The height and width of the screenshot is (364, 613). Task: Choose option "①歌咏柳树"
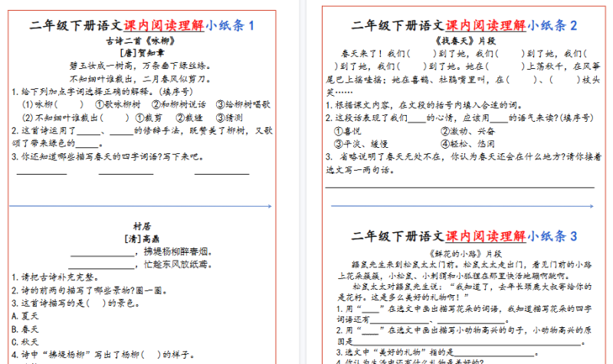coord(118,104)
